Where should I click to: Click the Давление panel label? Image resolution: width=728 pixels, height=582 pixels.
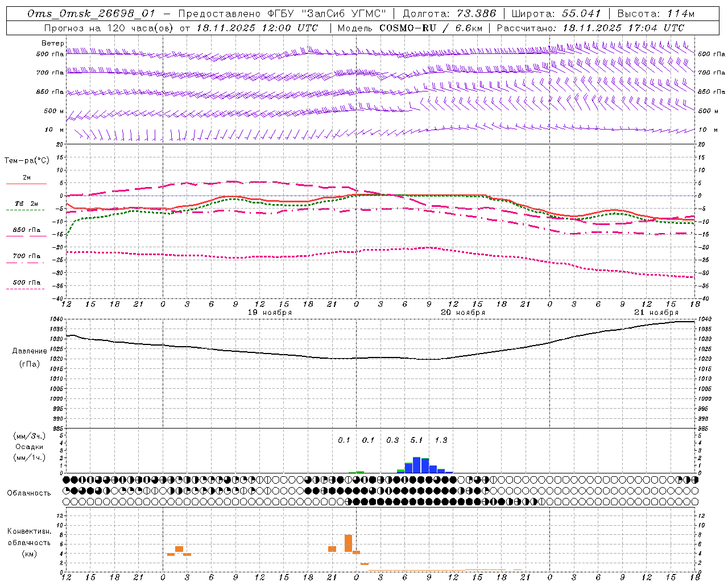click(30, 351)
